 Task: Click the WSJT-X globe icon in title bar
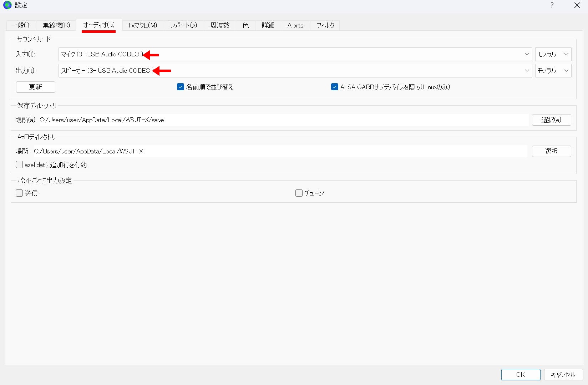(7, 5)
